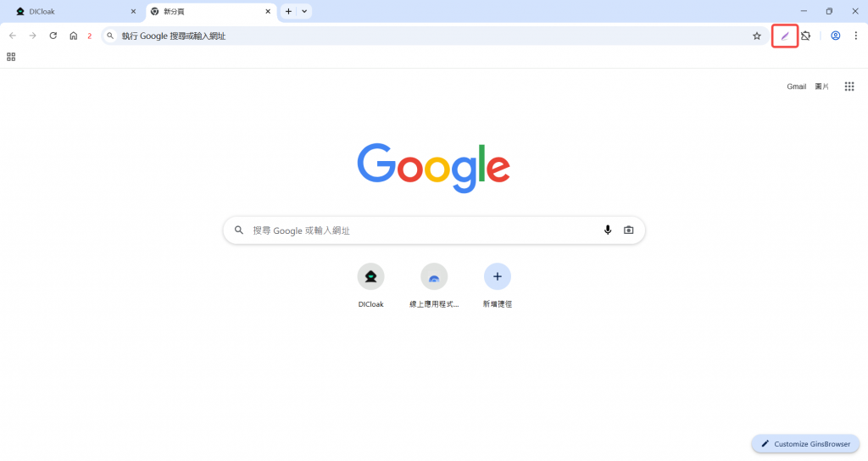This screenshot has width=868, height=461.
Task: Expand the tab search dropdown arrow
Action: coord(304,11)
